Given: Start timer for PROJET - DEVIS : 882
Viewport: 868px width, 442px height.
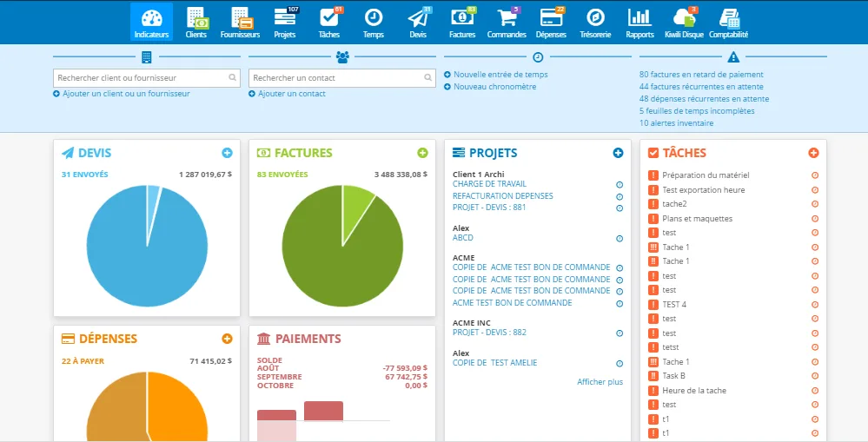Looking at the screenshot, I should click(x=620, y=333).
